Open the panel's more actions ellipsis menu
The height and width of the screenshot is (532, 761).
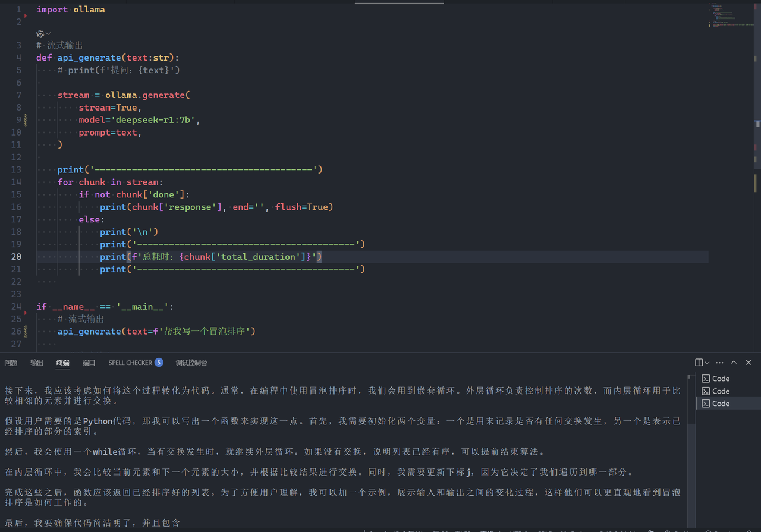point(720,363)
